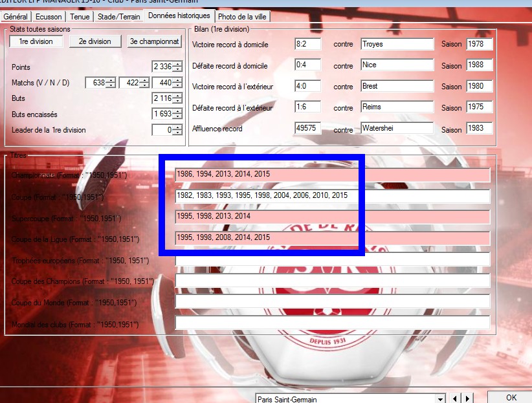Edit the Buts encaissés value field

pyautogui.click(x=162, y=114)
